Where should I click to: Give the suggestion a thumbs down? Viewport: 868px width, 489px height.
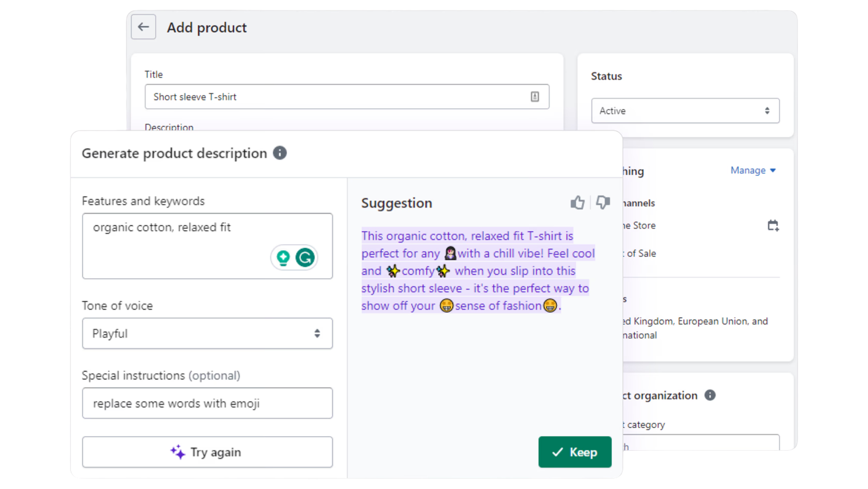coord(602,202)
